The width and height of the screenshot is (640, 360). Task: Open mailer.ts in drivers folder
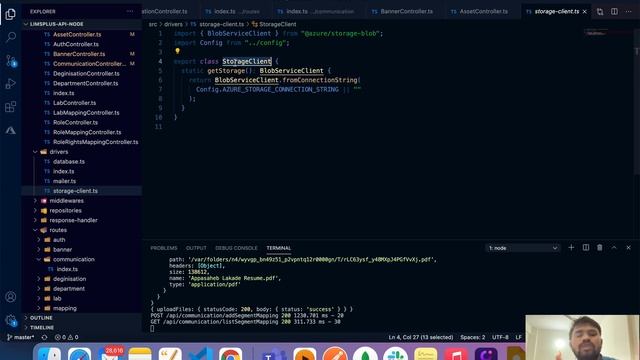(64, 181)
